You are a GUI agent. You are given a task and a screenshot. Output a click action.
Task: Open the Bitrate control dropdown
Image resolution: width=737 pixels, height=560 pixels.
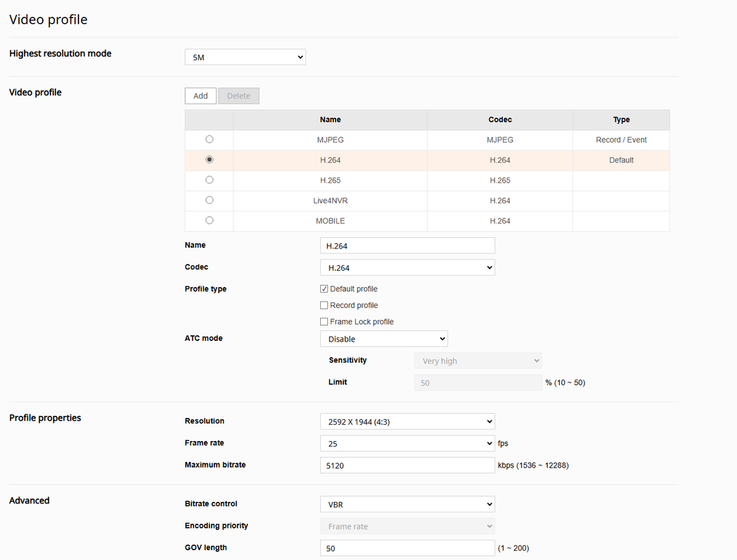(x=407, y=504)
